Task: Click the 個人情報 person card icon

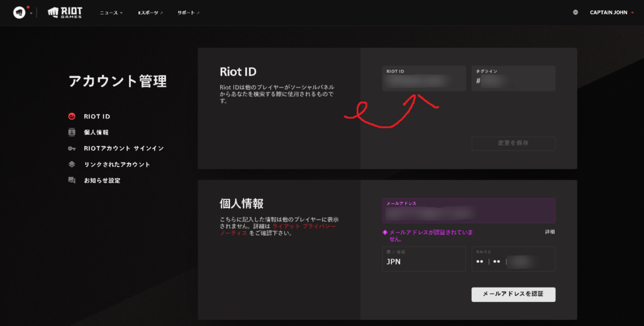Action: (72, 132)
